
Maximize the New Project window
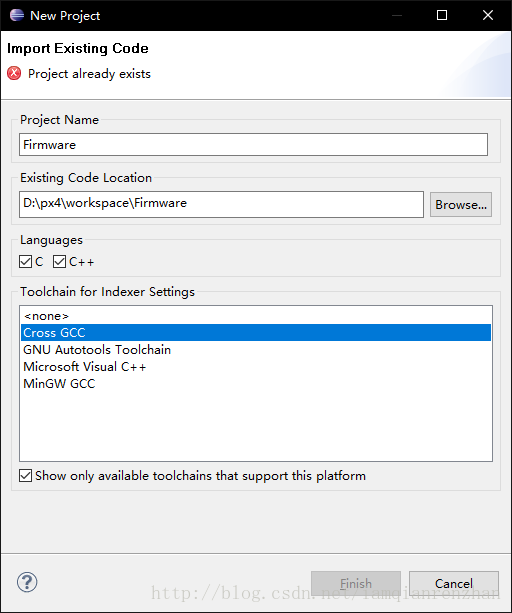pos(442,15)
